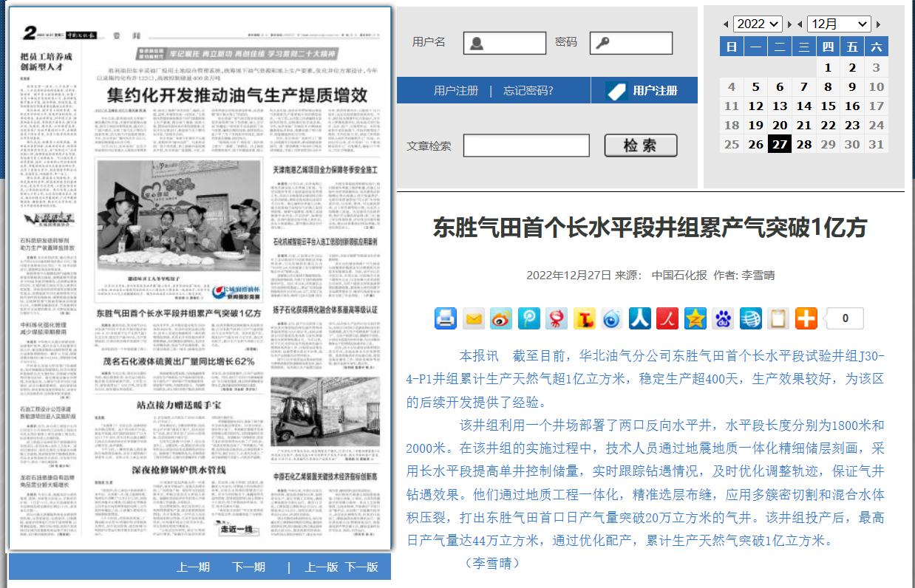Select highlighted December 27 on calendar
This screenshot has width=915, height=588.
[x=780, y=144]
